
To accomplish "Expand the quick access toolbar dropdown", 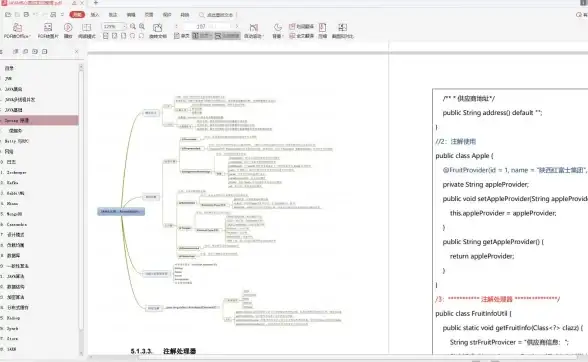I will [x=62, y=15].
